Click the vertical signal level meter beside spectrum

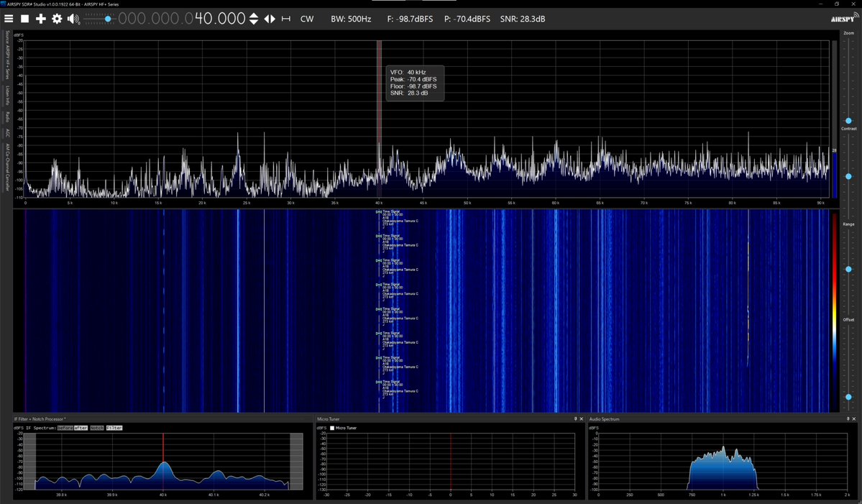click(835, 119)
